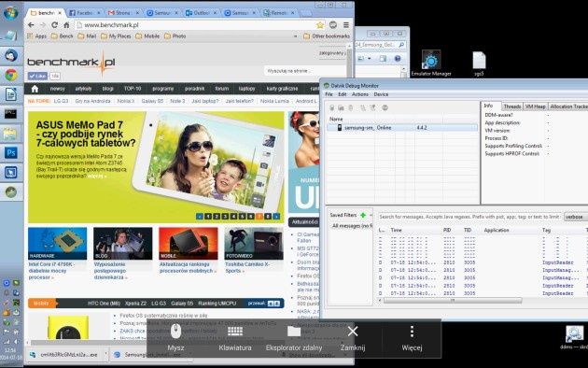Open the Bench bookmarks folder
The height and width of the screenshot is (368, 588).
pyautogui.click(x=63, y=36)
